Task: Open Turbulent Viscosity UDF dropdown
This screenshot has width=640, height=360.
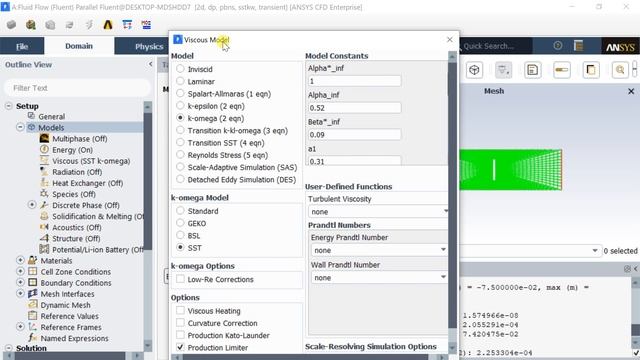Action: 378,212
